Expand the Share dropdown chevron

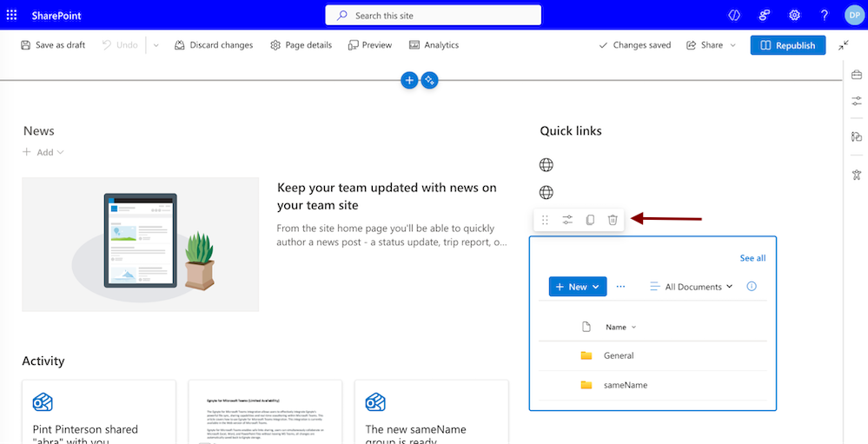[733, 45]
